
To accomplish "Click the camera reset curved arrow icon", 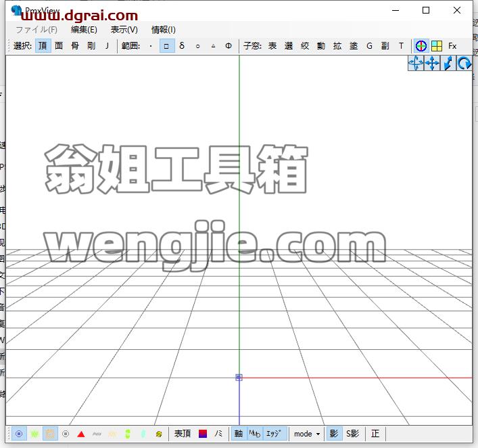I will 464,64.
